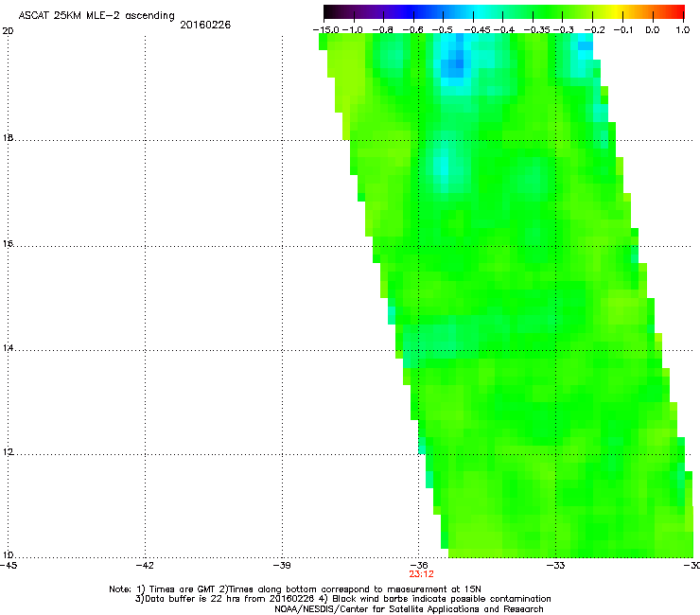Image resolution: width=700 pixels, height=615 pixels.
Task: Click the -33 longitude axis label
Action: (x=555, y=565)
